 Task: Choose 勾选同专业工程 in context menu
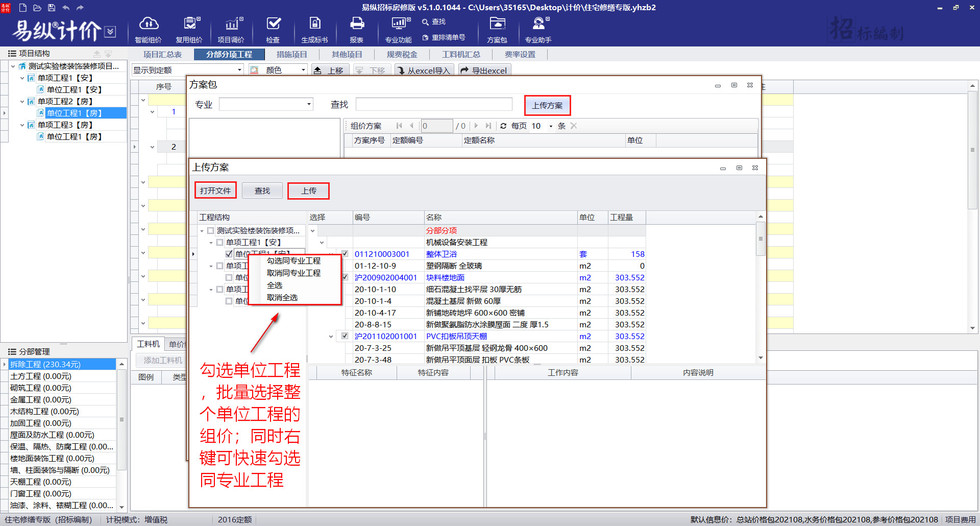[294, 261]
